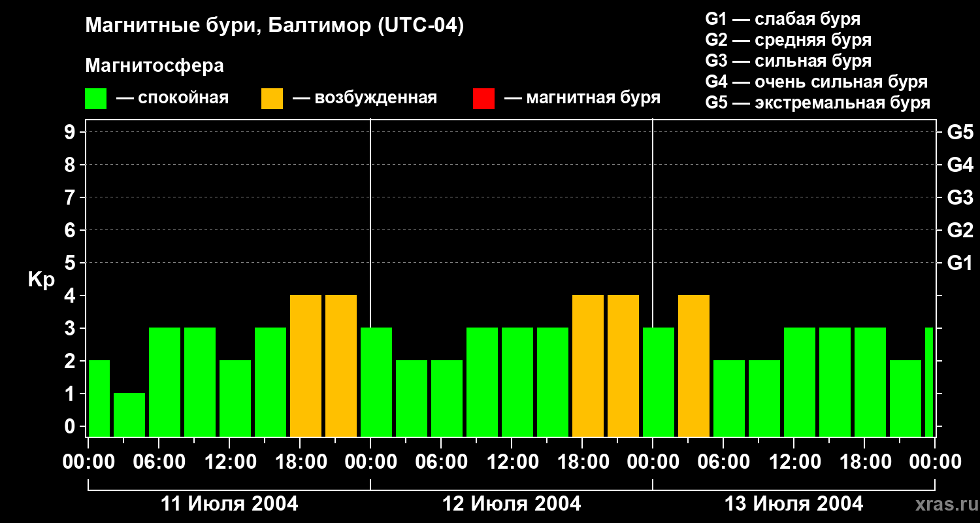Select the "12 Июля 2004" date label
Viewport: 980px width, 523px height.
[512, 504]
